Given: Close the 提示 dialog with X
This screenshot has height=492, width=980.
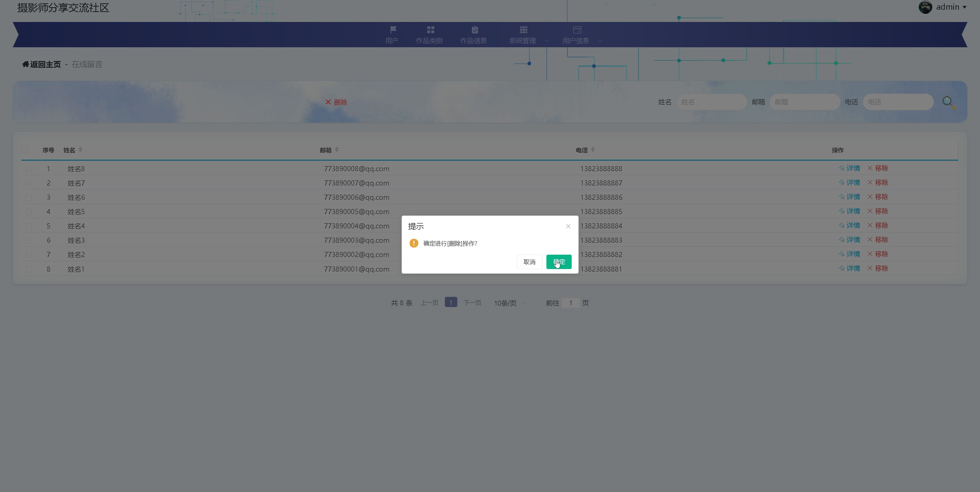Looking at the screenshot, I should pyautogui.click(x=568, y=226).
